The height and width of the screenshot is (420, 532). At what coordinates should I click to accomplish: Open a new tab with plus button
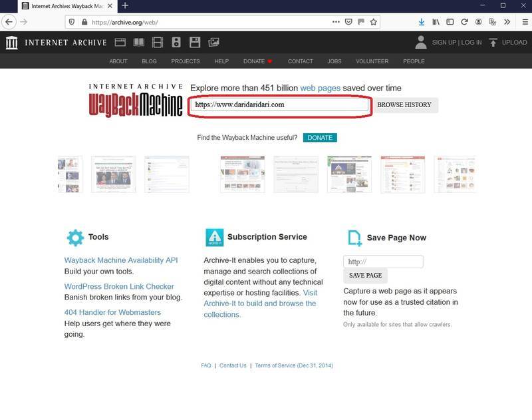tap(125, 5)
